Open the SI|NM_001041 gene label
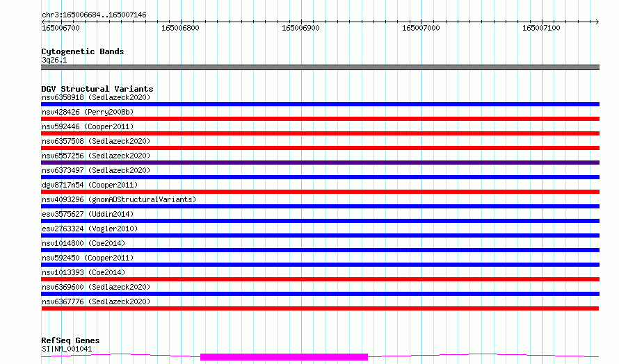The width and height of the screenshot is (619, 364). point(67,349)
